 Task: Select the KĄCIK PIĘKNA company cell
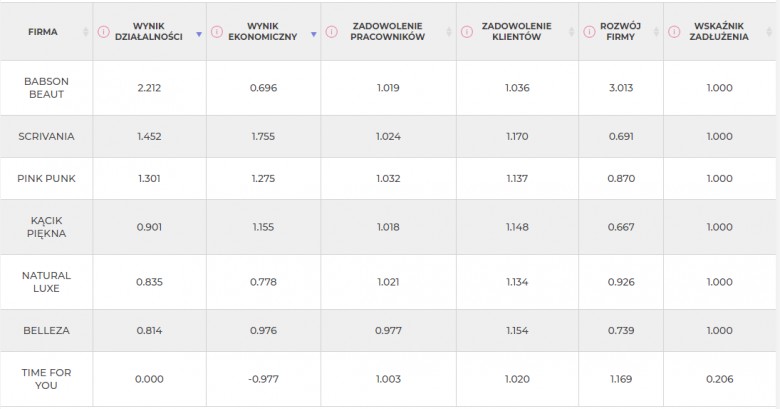[x=46, y=227]
